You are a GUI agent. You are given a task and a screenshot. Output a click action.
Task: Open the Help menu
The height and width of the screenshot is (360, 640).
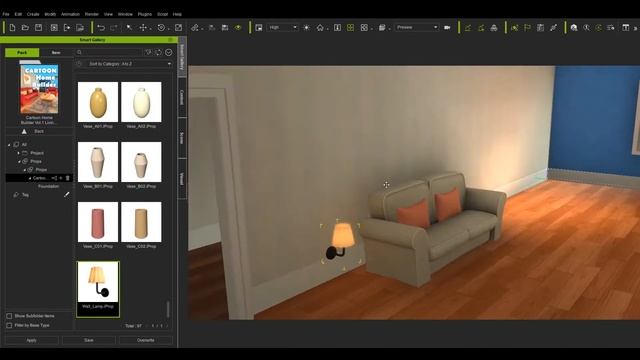pyautogui.click(x=177, y=14)
